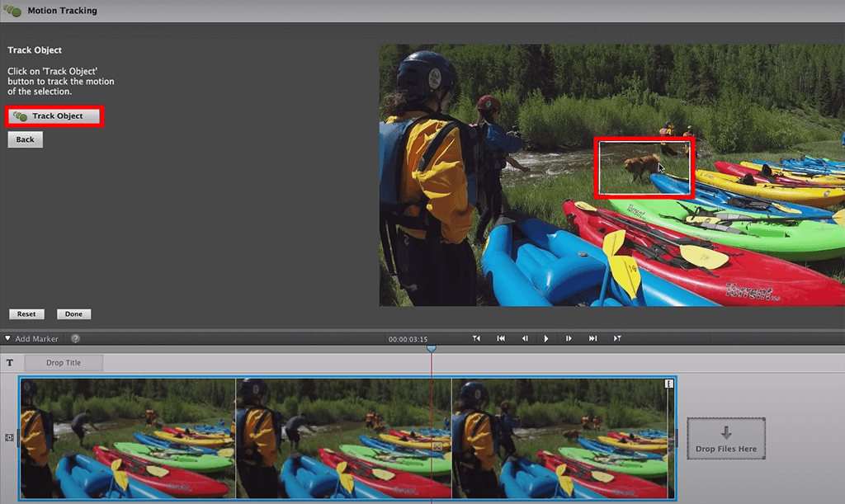Jump to next edit point
Screen dimensions: 845x504
click(x=617, y=339)
